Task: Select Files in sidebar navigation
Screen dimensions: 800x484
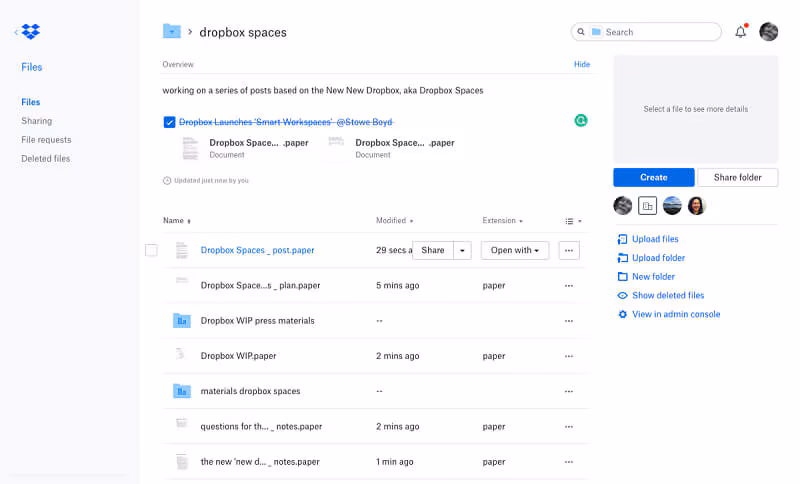Action: 31,102
